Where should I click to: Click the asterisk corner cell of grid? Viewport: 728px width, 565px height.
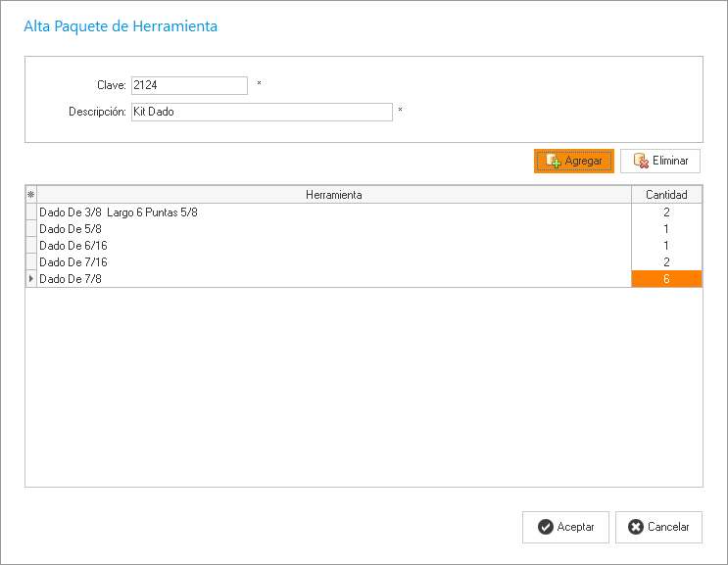(30, 195)
